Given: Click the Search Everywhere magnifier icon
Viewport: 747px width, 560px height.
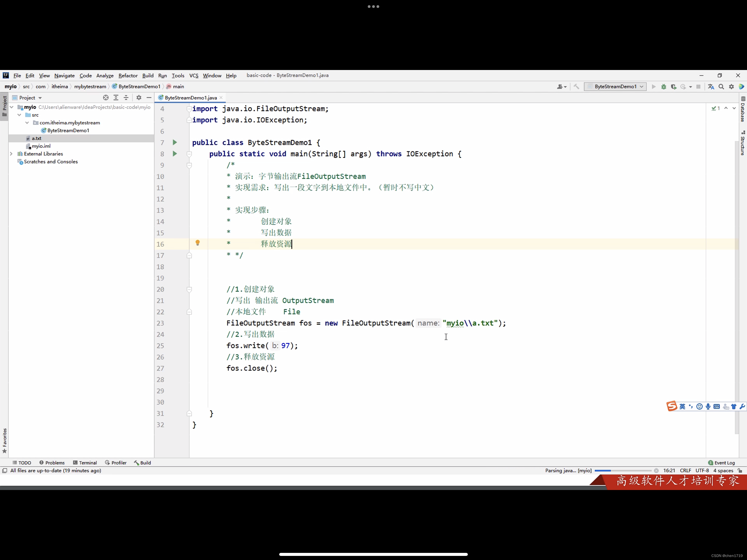Looking at the screenshot, I should (721, 87).
